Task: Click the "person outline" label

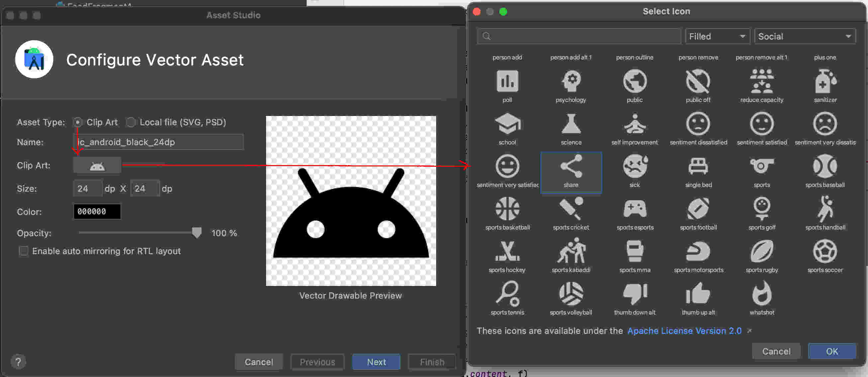Action: (634, 57)
